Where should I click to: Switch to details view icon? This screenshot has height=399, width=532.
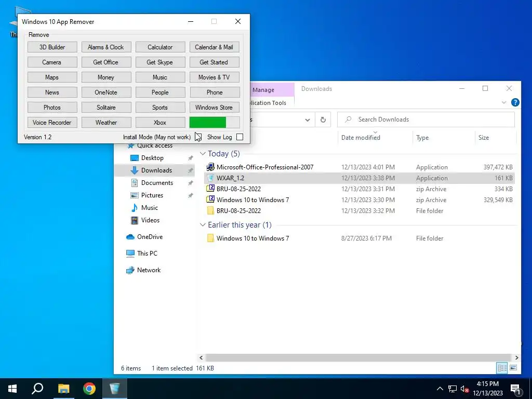(502, 368)
